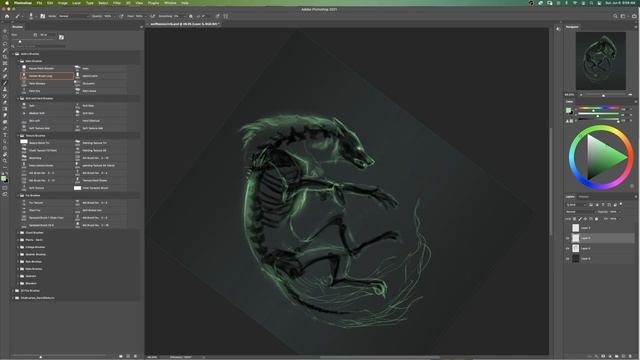Toggle lock transparent pixels in Layers panel
The image size is (640, 360).
(x=575, y=219)
